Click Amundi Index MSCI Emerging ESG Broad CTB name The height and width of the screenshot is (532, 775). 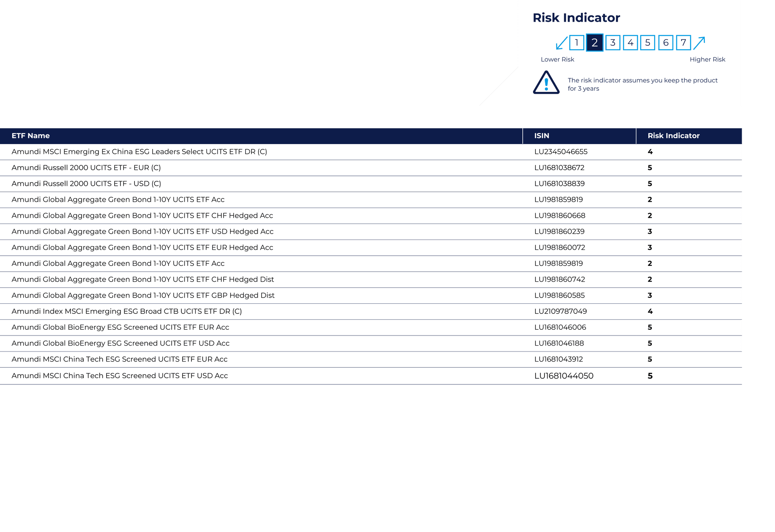point(127,311)
